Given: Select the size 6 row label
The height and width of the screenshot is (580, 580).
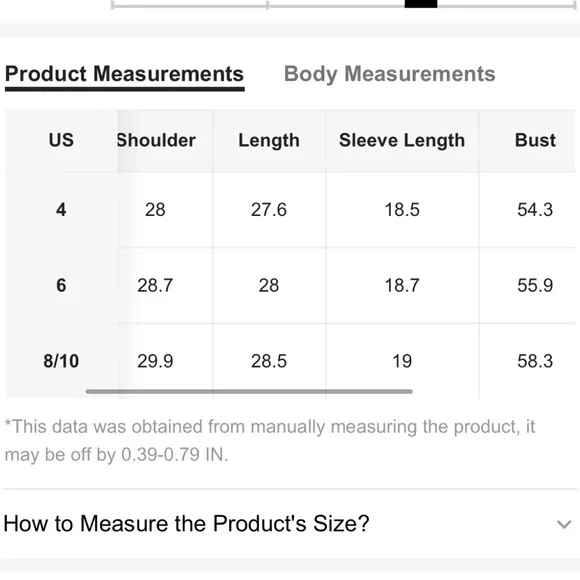Looking at the screenshot, I should (61, 285).
